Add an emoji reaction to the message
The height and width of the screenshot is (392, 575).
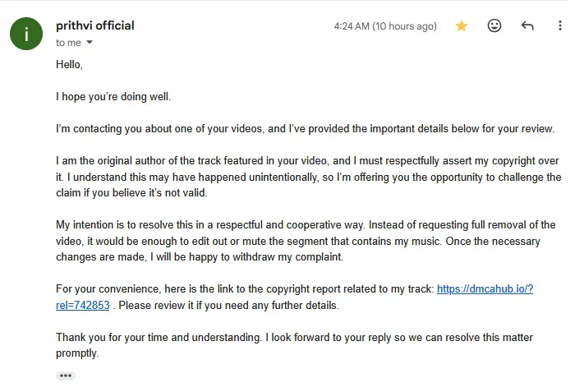[x=494, y=26]
